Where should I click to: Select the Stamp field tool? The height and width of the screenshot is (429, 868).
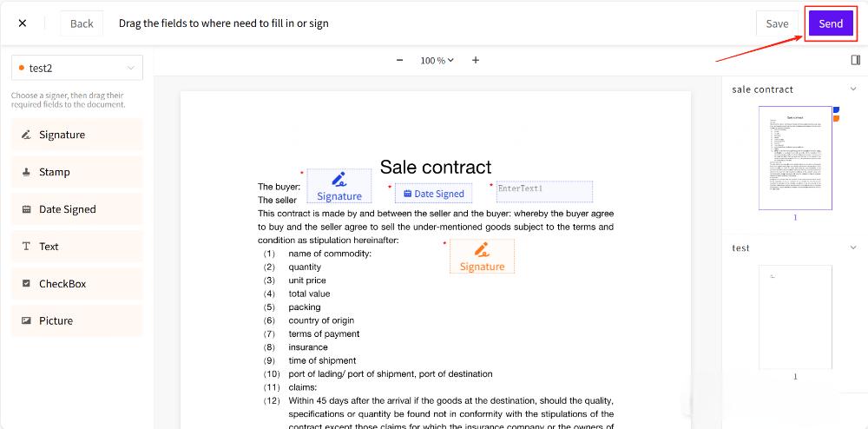[76, 172]
